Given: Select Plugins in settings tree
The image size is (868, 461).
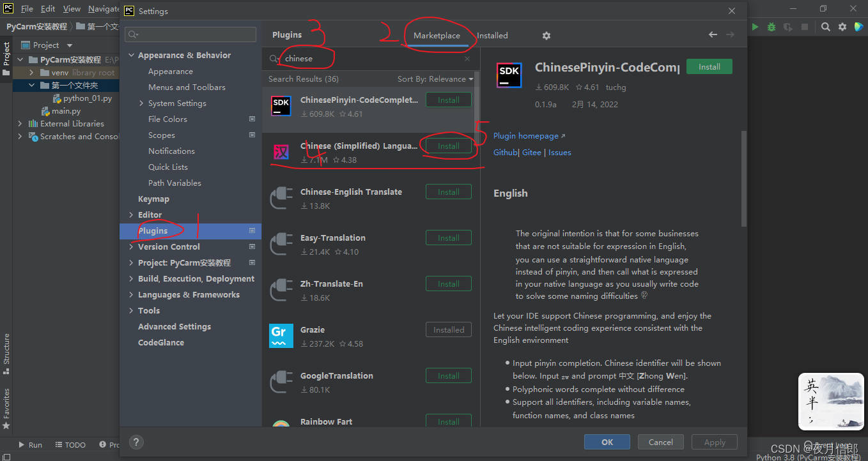Looking at the screenshot, I should pyautogui.click(x=190, y=231).
